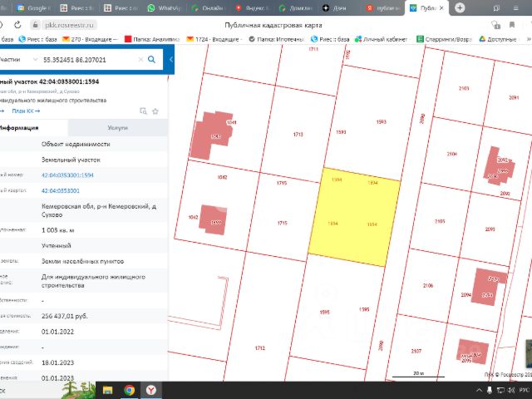Viewport: 532px width, 399px height.
Task: Clear the coordinates search field
Action: pos(140,60)
